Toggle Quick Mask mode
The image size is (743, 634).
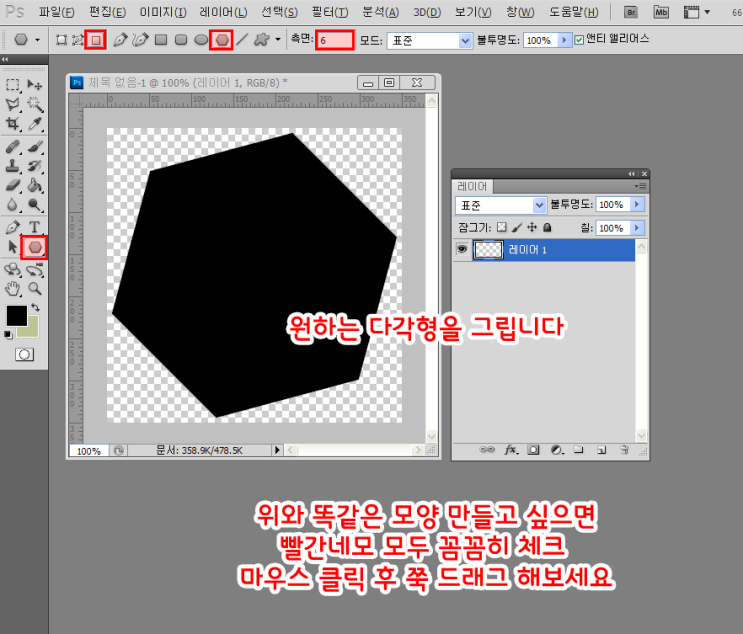pyautogui.click(x=24, y=354)
